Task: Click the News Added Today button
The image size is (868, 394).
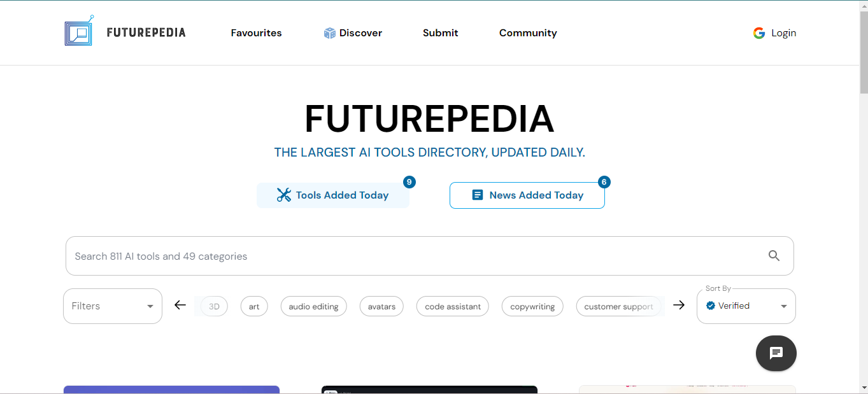Action: (x=527, y=195)
